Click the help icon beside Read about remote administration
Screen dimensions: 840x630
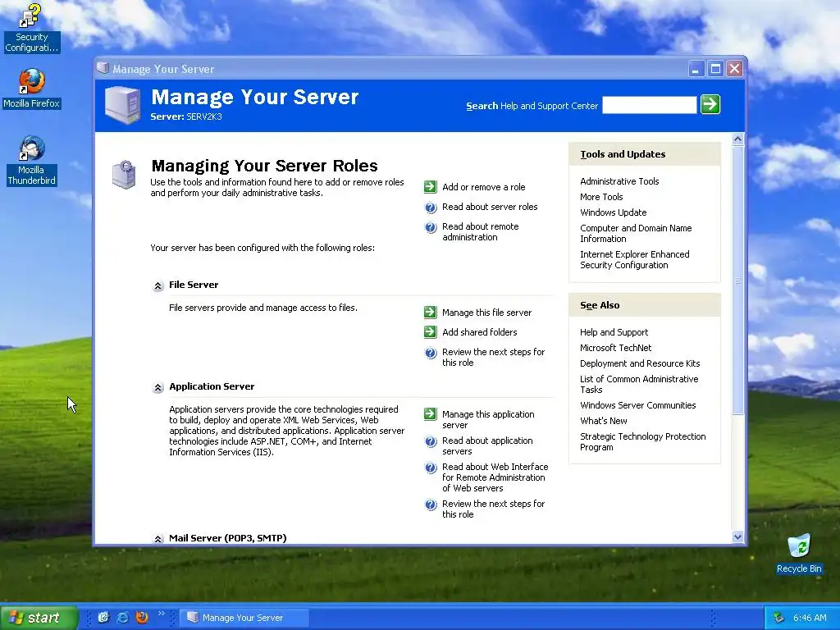(431, 227)
